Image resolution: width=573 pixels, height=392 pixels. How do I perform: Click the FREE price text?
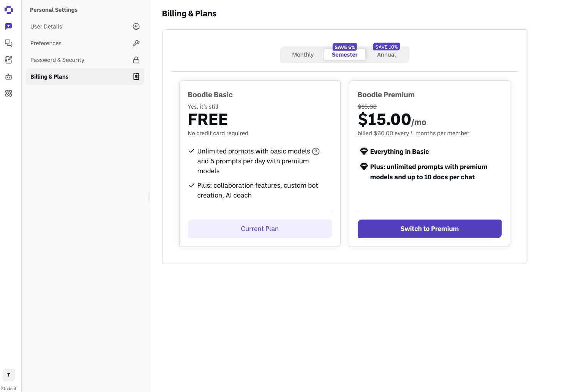[x=208, y=120]
